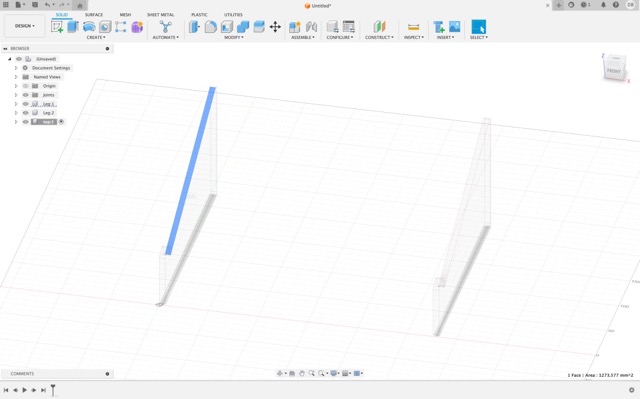The height and width of the screenshot is (399, 640).
Task: Click the Front face of the ViewCube
Action: click(613, 71)
